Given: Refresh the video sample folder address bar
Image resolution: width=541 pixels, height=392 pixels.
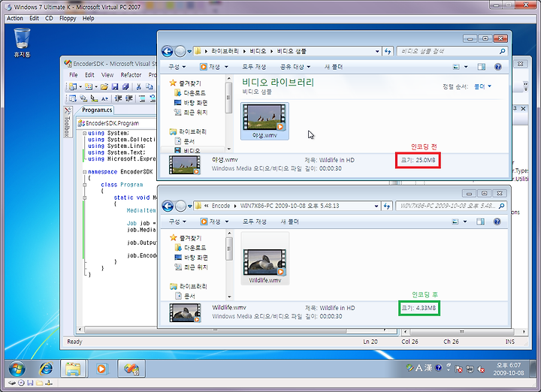Looking at the screenshot, I should click(388, 51).
